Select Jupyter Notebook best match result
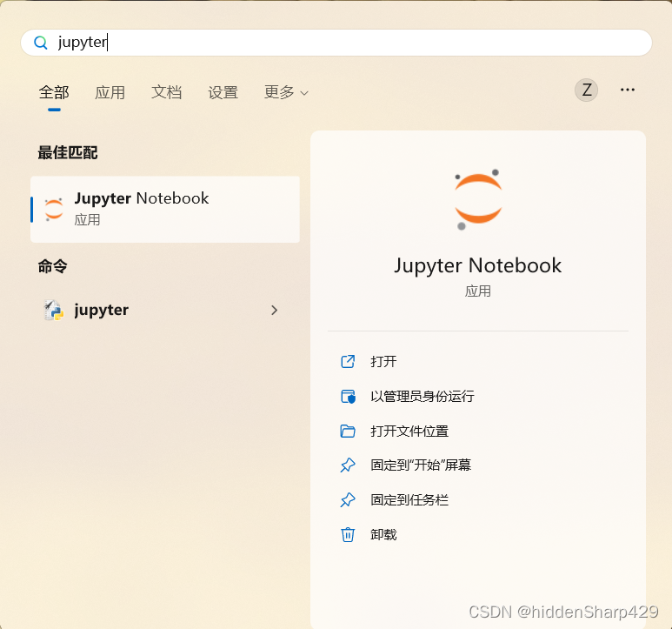Image resolution: width=672 pixels, height=629 pixels. click(x=165, y=210)
